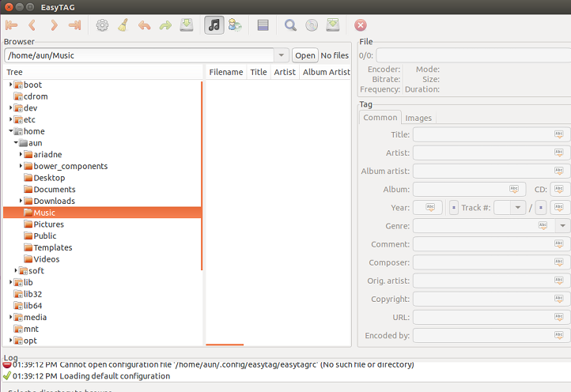Click the broom remove tags icon
Image resolution: width=571 pixels, height=392 pixels.
click(x=123, y=25)
